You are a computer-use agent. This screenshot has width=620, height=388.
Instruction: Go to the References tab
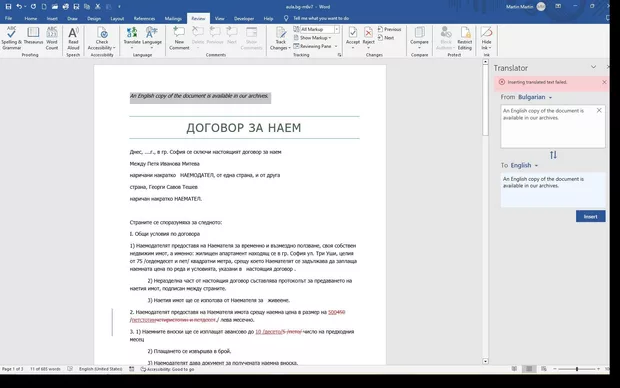144,18
